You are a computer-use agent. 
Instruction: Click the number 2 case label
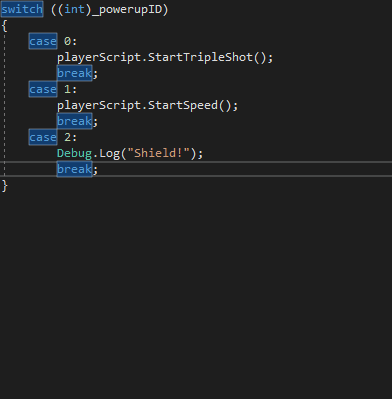pyautogui.click(x=67, y=137)
